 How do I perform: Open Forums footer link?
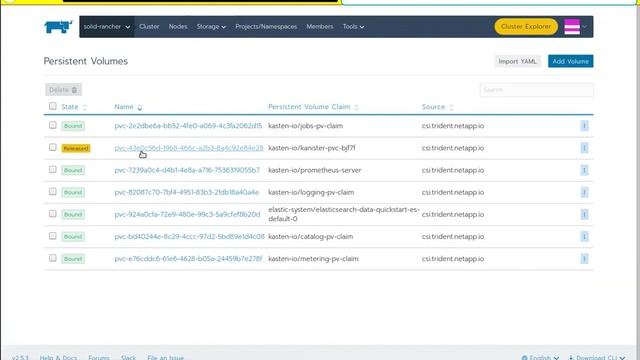[x=99, y=357]
